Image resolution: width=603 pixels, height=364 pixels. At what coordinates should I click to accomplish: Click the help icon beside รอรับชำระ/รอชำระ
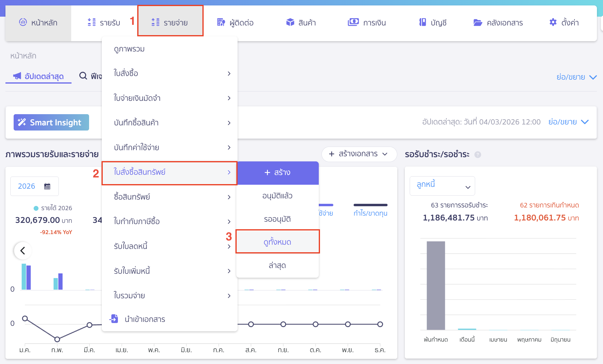478,154
